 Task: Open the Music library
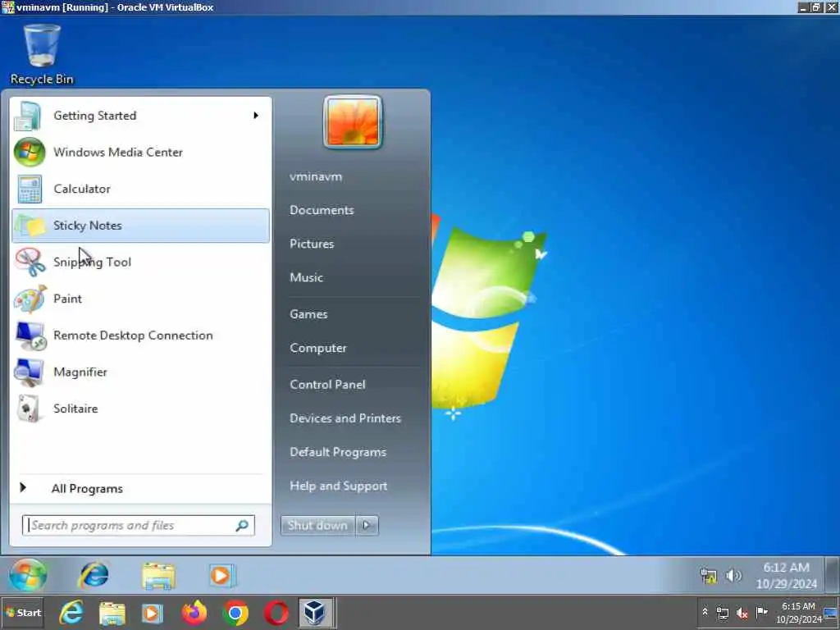coord(307,277)
